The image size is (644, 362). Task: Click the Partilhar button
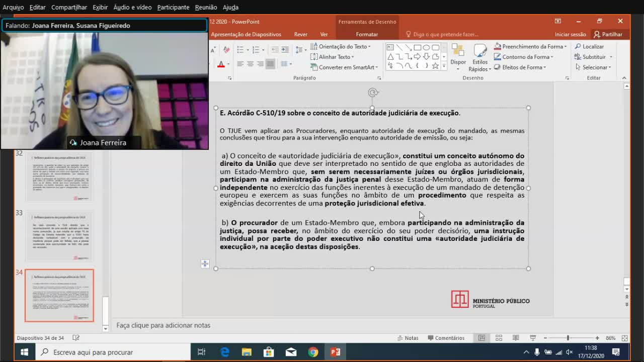point(608,34)
